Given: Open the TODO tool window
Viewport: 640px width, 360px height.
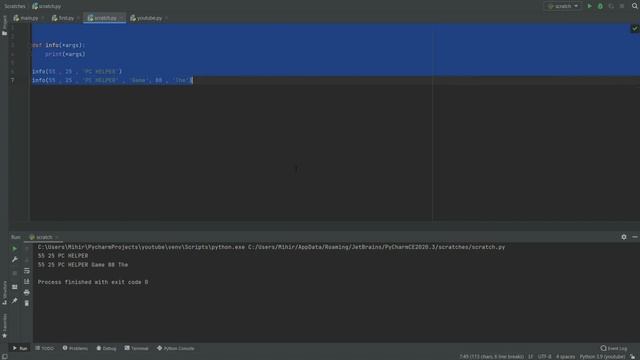Looking at the screenshot, I should pyautogui.click(x=44, y=348).
